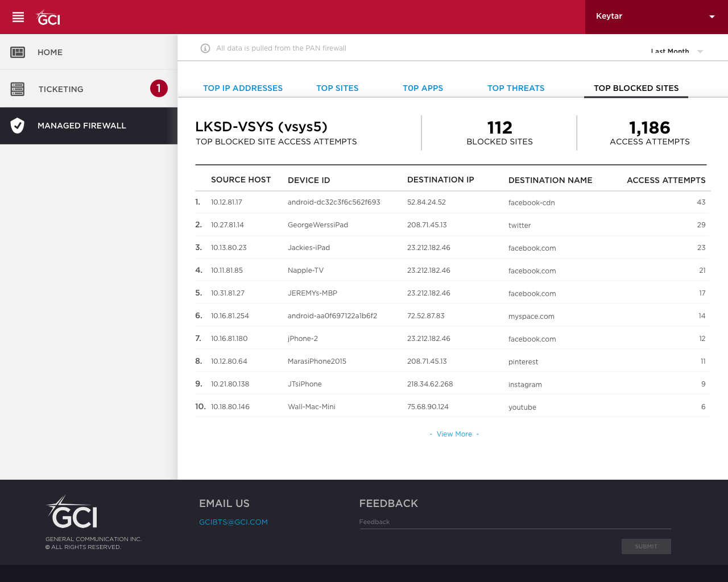This screenshot has height=582, width=728.
Task: Click the Feedback input field
Action: [x=515, y=522]
